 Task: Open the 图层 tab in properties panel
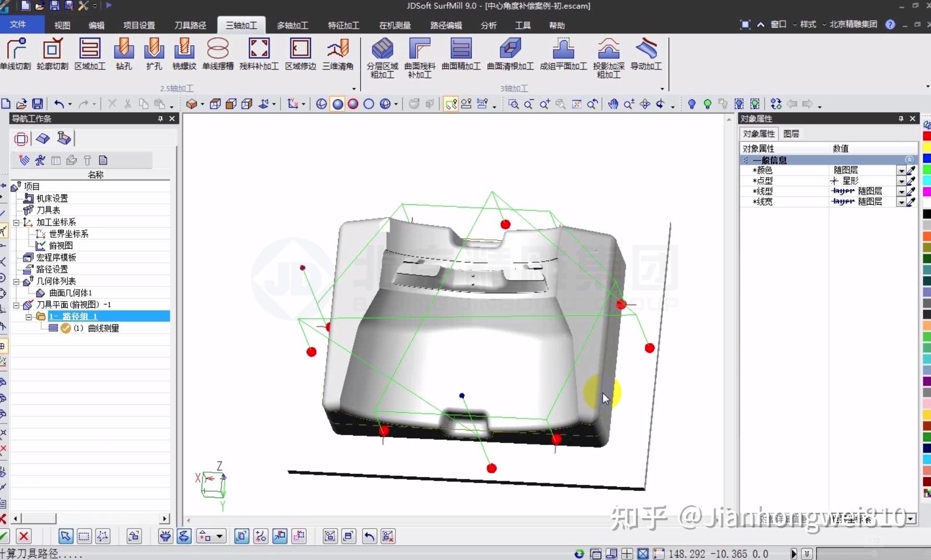[x=791, y=134]
